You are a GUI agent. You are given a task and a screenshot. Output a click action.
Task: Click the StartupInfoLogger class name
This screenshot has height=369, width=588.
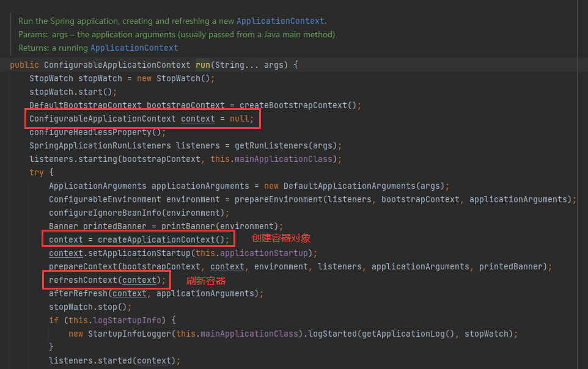130,334
